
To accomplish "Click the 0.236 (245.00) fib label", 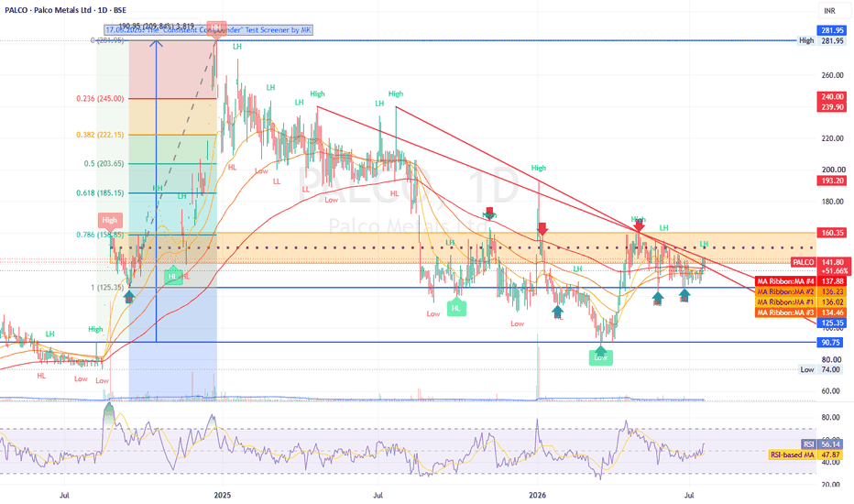I will [100, 99].
